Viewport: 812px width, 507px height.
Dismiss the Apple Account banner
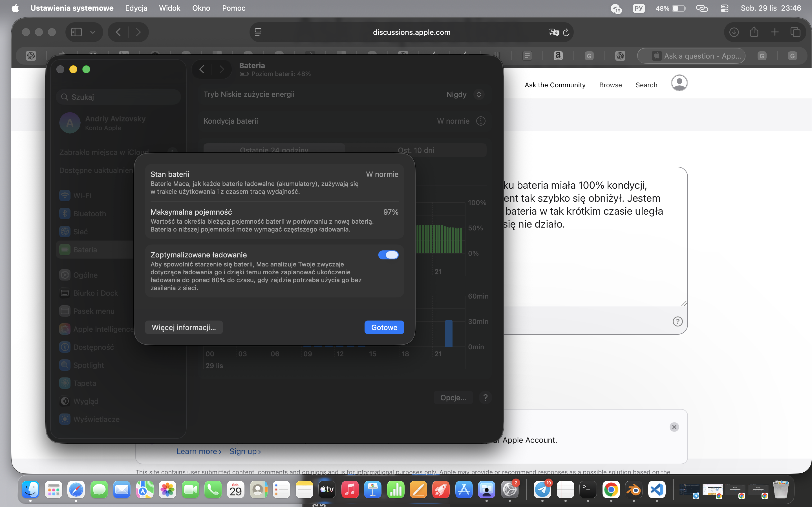coord(674,427)
